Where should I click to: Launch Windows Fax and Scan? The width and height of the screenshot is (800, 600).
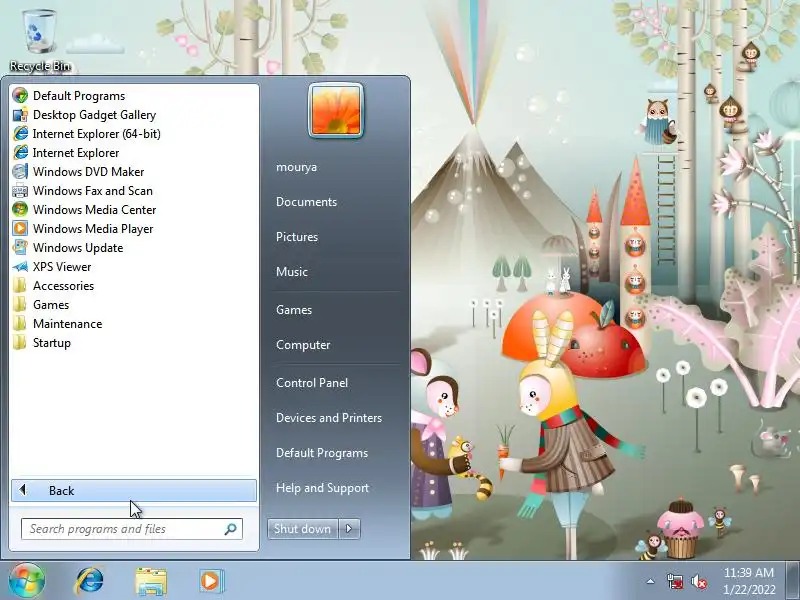pos(134,190)
